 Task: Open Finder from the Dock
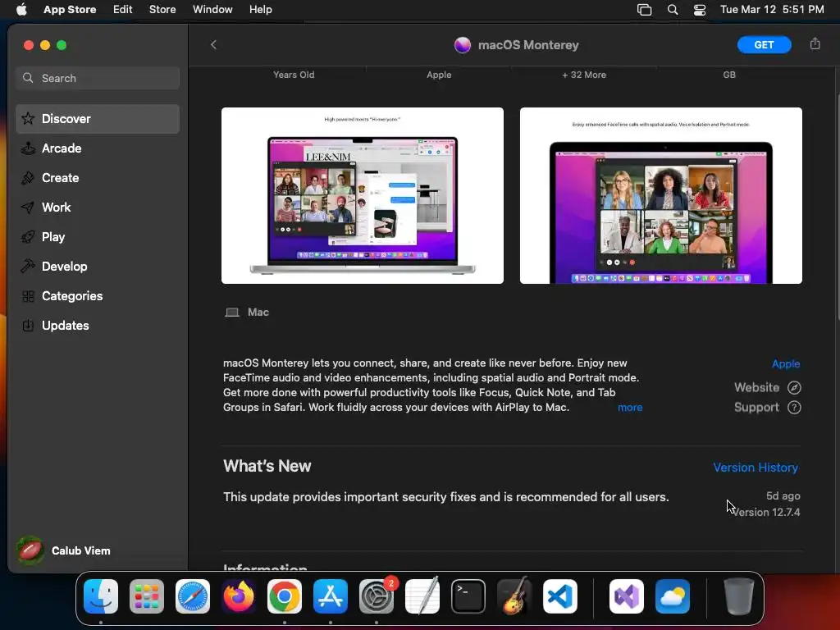[x=101, y=596]
